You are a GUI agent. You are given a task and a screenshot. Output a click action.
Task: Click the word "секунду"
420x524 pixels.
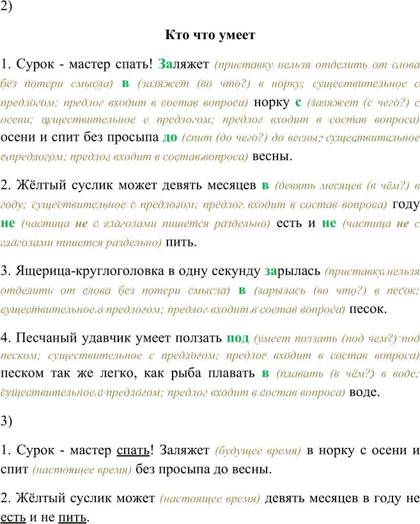(236, 271)
